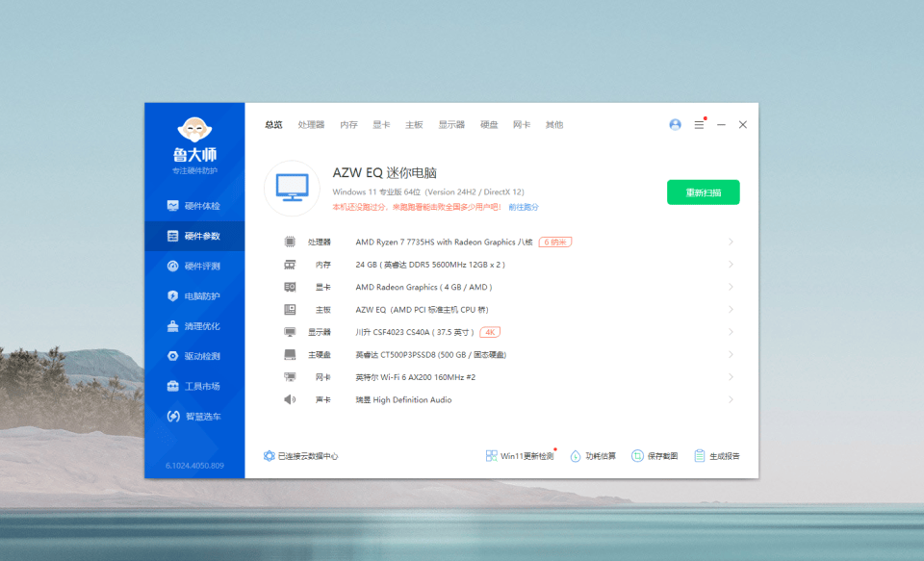Click 保存截图 to save screenshot
924x561 pixels.
654,456
